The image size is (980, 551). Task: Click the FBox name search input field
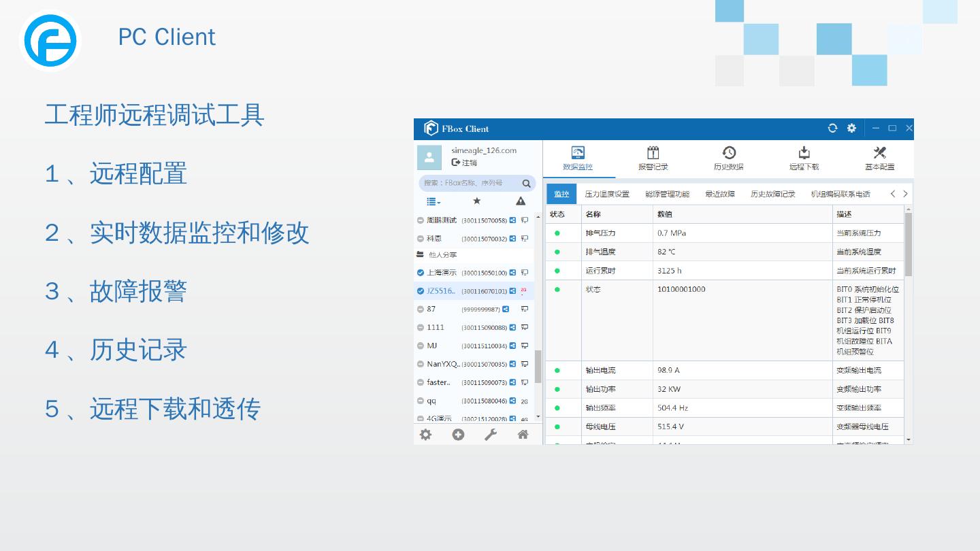(470, 183)
